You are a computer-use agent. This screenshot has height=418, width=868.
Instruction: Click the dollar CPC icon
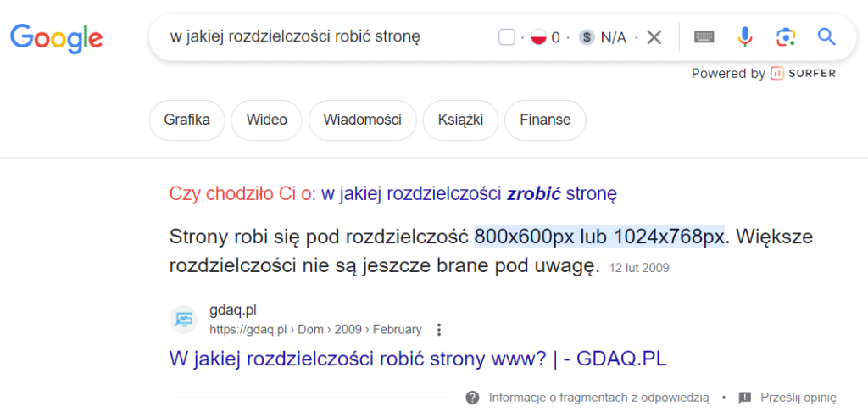coord(587,36)
